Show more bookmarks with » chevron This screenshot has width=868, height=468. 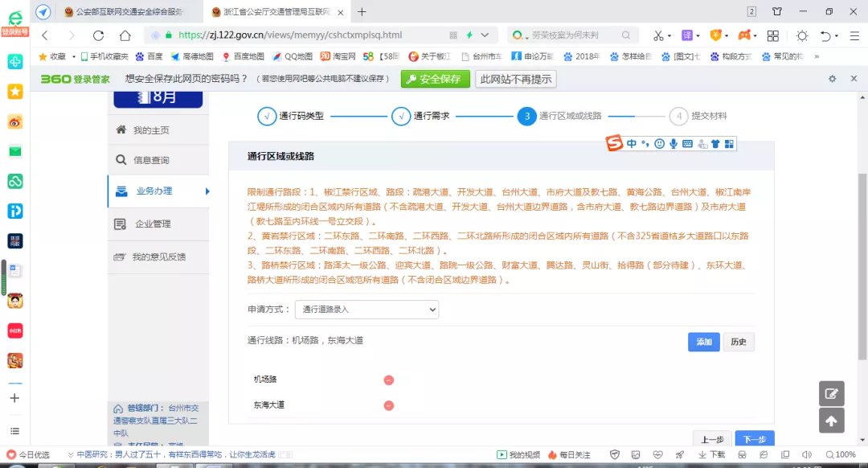point(817,56)
